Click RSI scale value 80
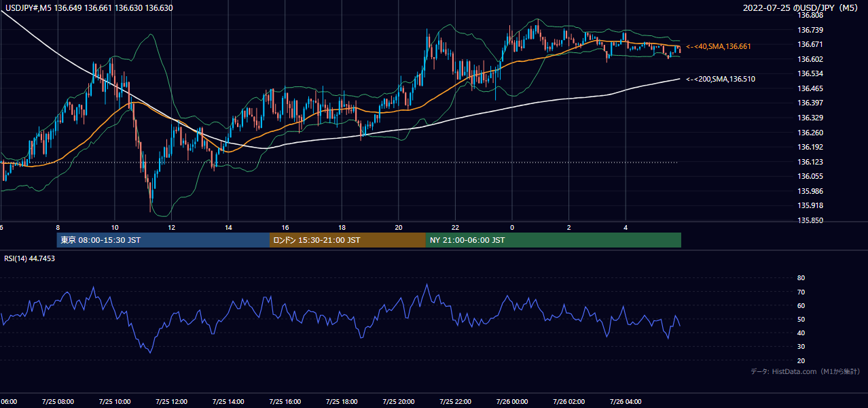Viewport: 868px width, 408px height. (x=801, y=278)
